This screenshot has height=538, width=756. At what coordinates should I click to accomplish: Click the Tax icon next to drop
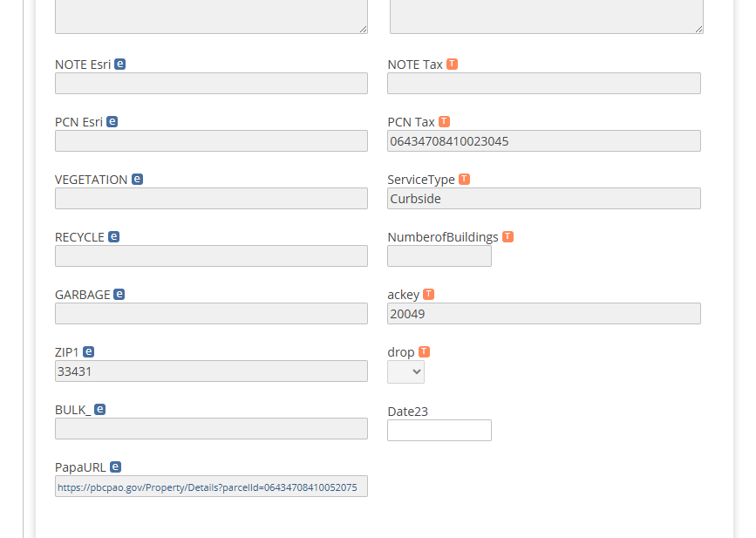click(x=424, y=352)
